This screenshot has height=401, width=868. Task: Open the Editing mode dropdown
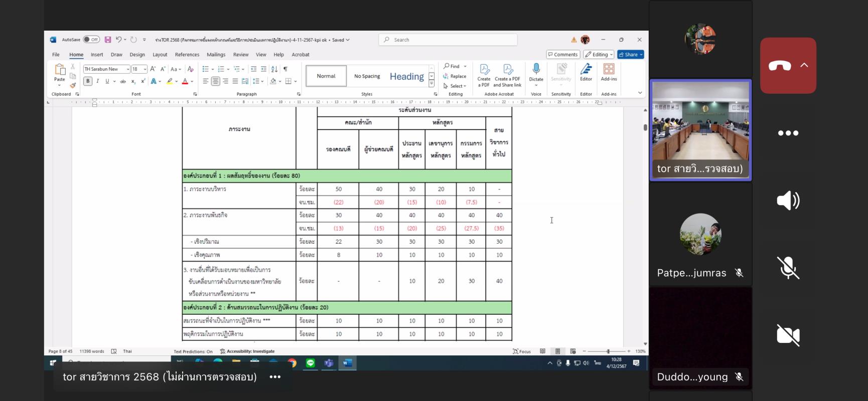[x=599, y=55]
